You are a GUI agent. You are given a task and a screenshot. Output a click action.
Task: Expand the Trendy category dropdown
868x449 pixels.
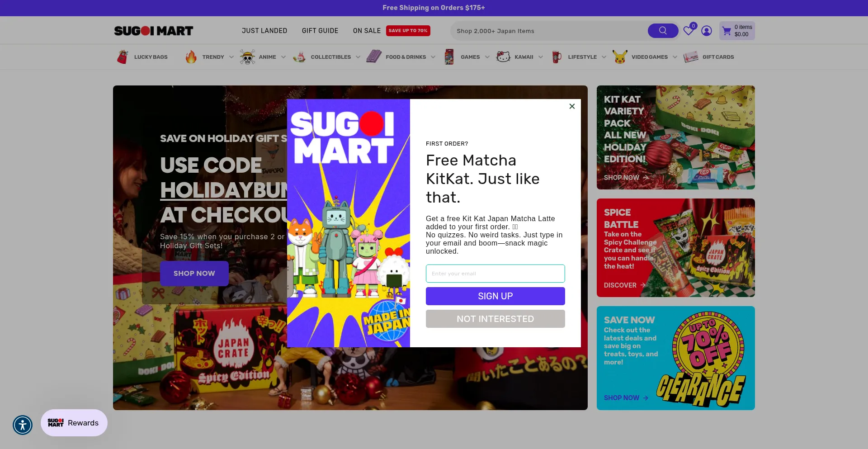coord(231,57)
